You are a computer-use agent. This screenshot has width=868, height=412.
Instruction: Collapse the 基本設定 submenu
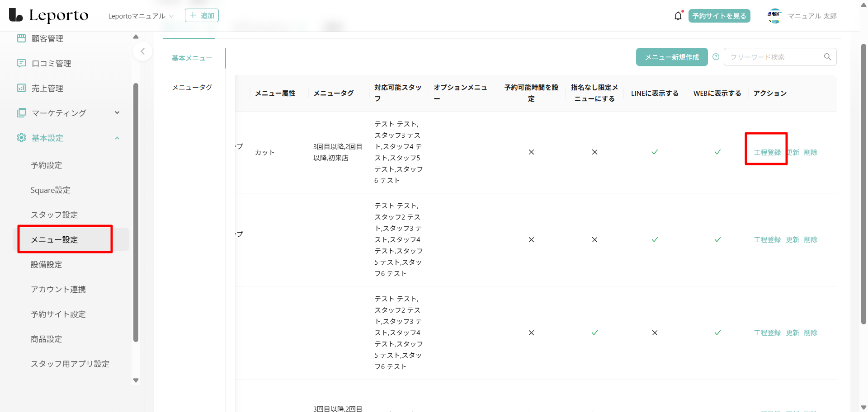click(x=117, y=138)
